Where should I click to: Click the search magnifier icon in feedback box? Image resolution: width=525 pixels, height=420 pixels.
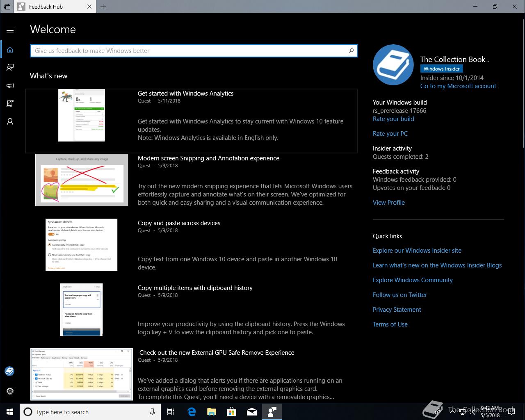pos(351,51)
